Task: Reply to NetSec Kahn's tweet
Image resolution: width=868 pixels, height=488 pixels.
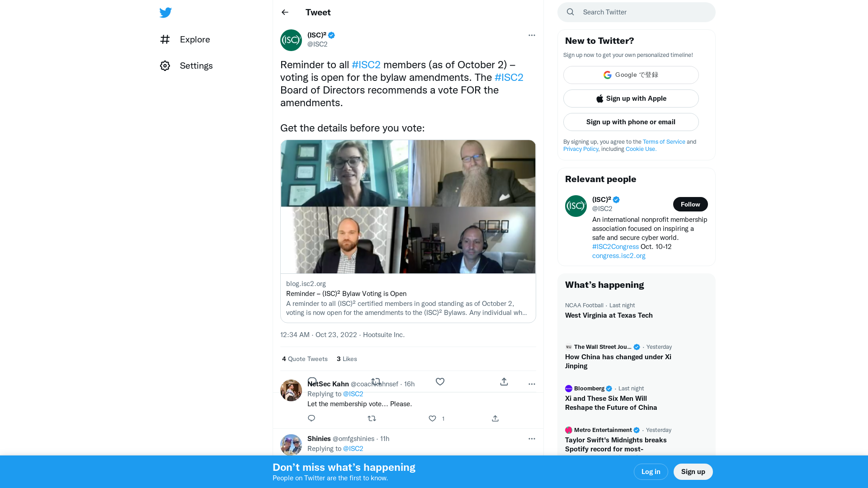Action: tap(311, 418)
